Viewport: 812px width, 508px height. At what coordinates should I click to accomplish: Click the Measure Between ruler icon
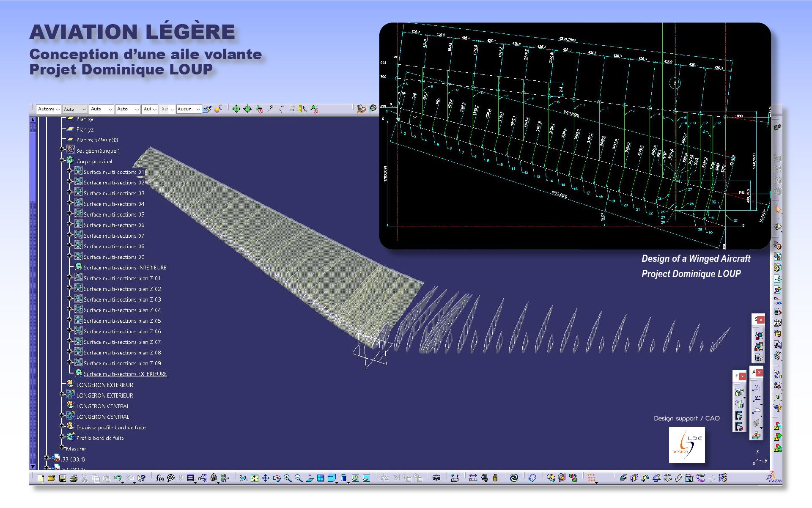[473, 478]
